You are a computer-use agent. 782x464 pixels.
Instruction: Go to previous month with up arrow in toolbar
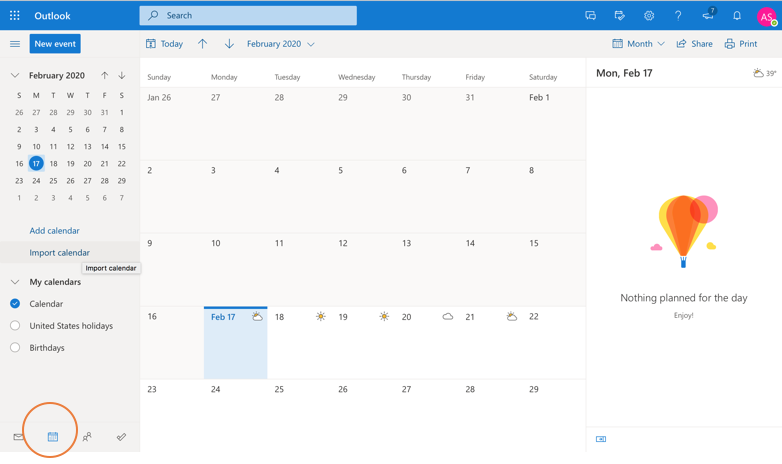click(x=202, y=44)
